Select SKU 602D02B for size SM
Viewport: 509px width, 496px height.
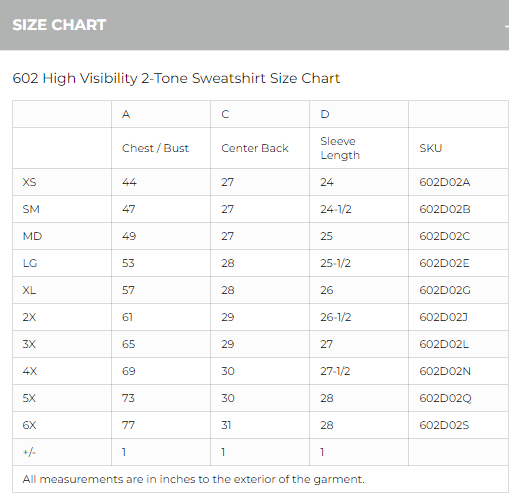pos(445,209)
